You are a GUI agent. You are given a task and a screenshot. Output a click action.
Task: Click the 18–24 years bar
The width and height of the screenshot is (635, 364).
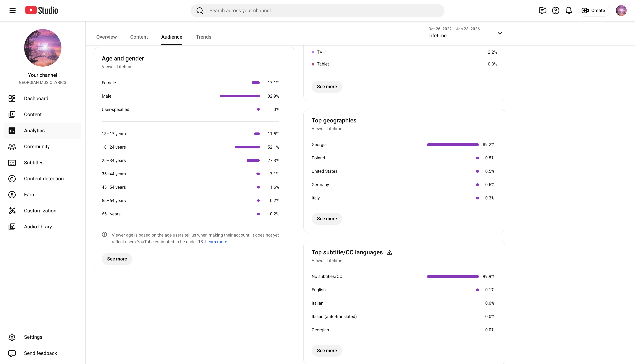(247, 147)
